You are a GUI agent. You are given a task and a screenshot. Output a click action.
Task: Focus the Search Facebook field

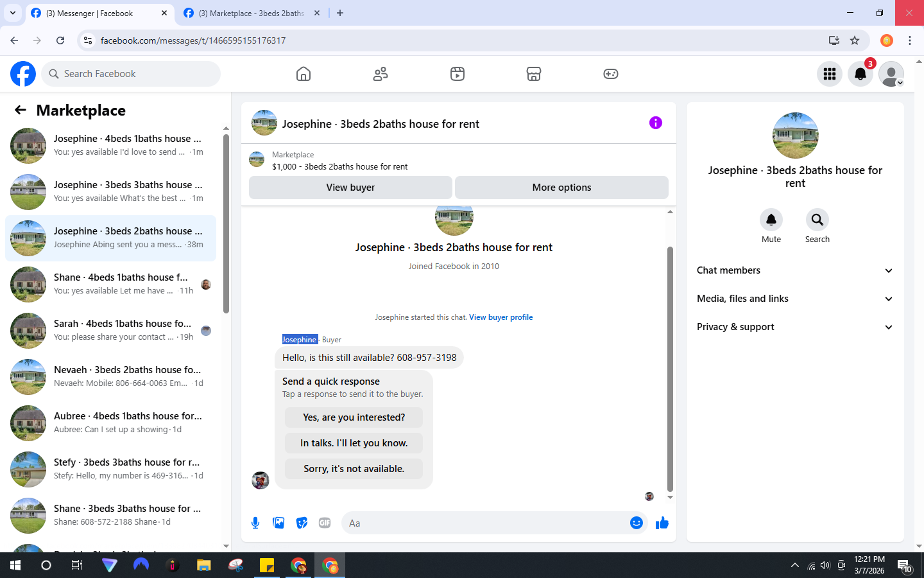pyautogui.click(x=131, y=74)
